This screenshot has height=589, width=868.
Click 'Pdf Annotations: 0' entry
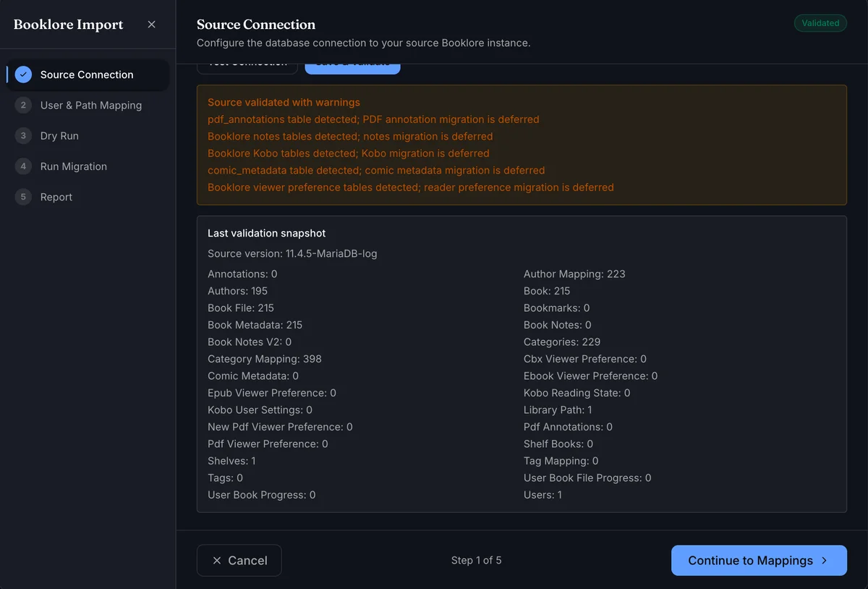pyautogui.click(x=569, y=427)
